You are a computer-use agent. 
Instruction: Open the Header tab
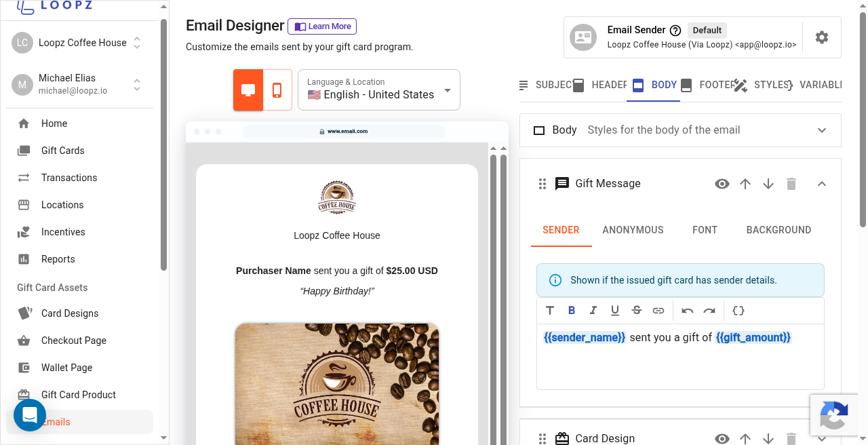click(x=600, y=85)
